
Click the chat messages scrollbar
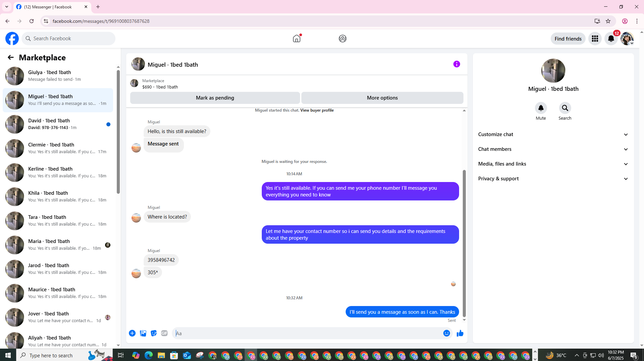click(x=464, y=243)
